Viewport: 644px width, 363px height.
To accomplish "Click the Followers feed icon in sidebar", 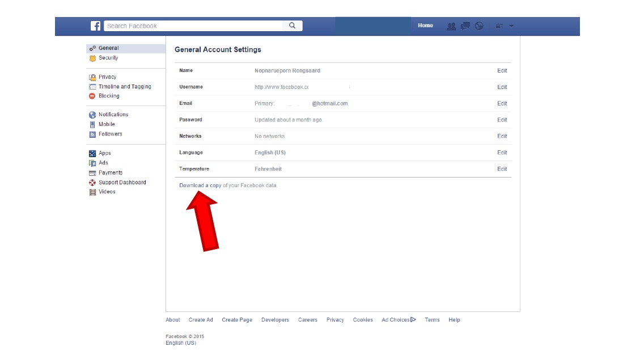I will click(92, 134).
